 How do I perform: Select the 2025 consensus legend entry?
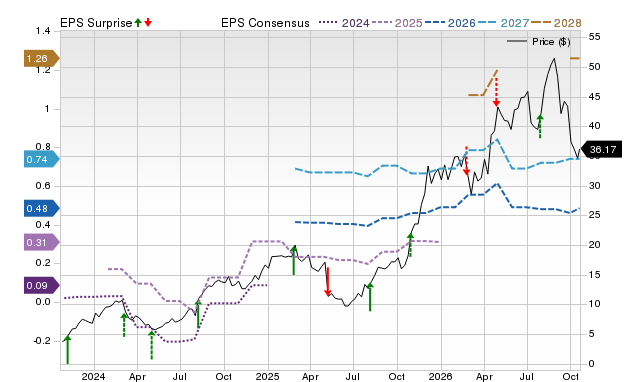tap(397, 23)
